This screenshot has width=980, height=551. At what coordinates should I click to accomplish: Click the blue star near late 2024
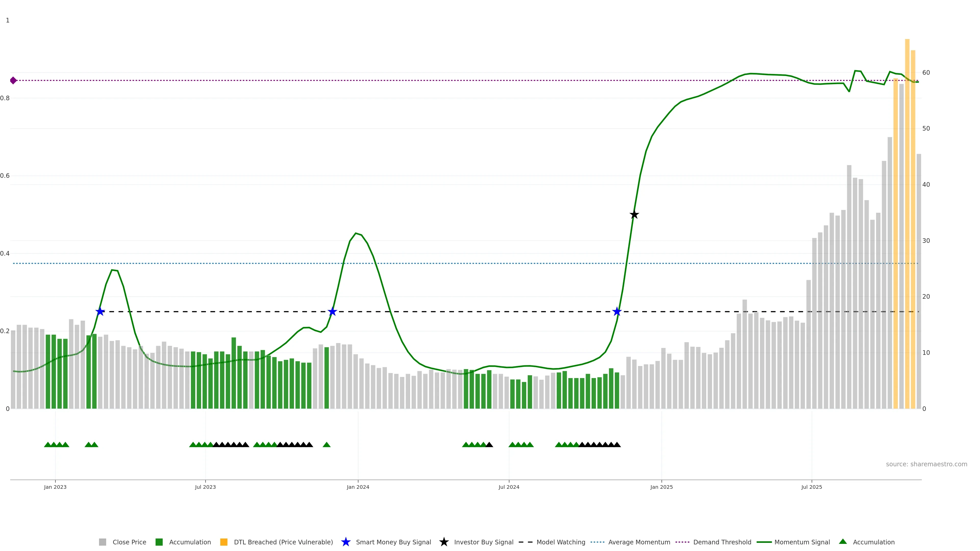(x=617, y=311)
